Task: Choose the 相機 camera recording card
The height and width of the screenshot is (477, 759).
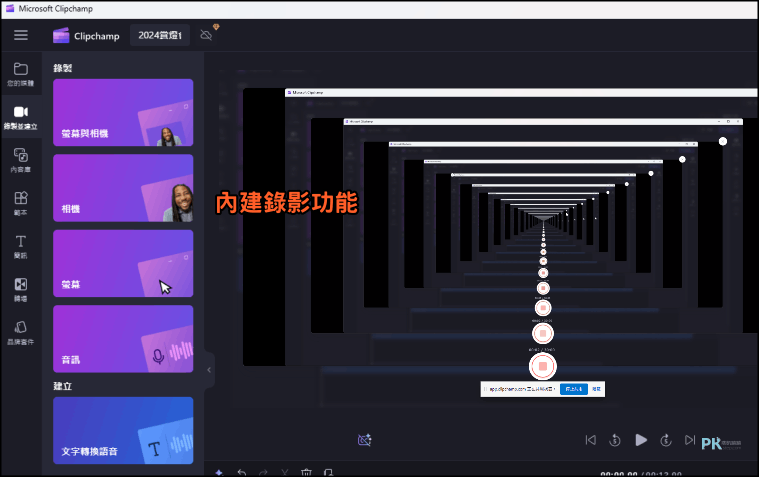Action: pyautogui.click(x=123, y=188)
